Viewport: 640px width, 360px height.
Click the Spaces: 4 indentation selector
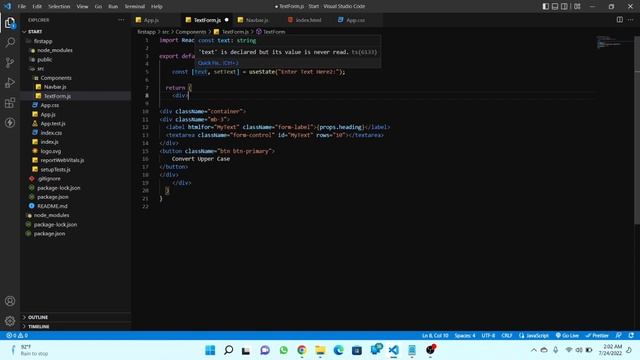[x=465, y=336]
